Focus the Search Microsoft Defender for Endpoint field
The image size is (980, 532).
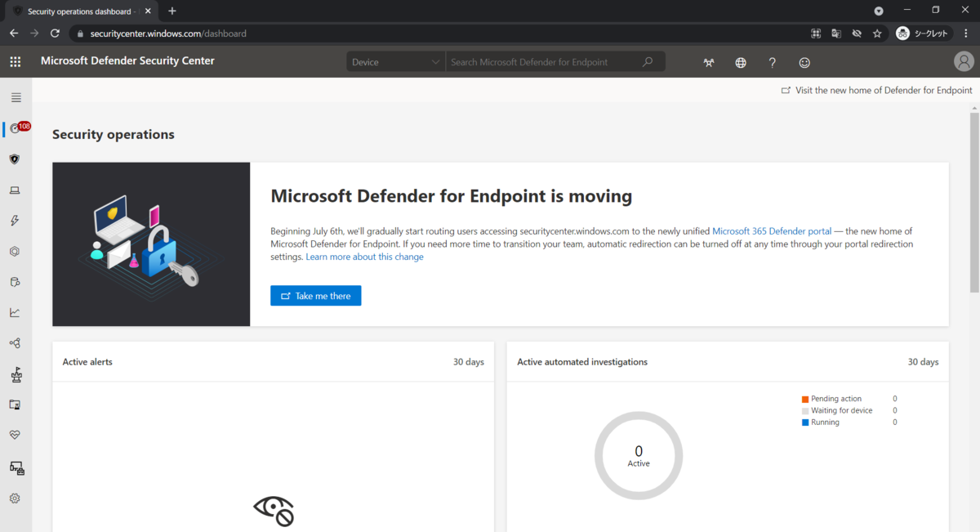click(x=542, y=62)
